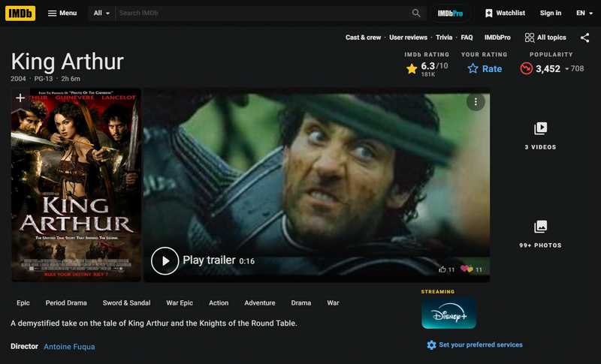The height and width of the screenshot is (364, 601).
Task: Click the Sign in button
Action: [x=550, y=13]
